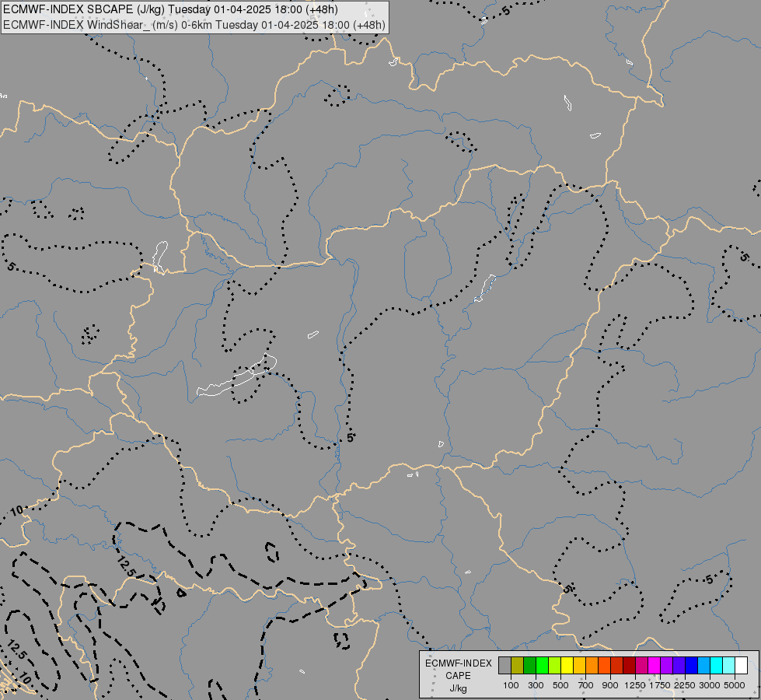Image resolution: width=761 pixels, height=700 pixels.
Task: Click the legend label ECMWF-INDEX
Action: 458,663
